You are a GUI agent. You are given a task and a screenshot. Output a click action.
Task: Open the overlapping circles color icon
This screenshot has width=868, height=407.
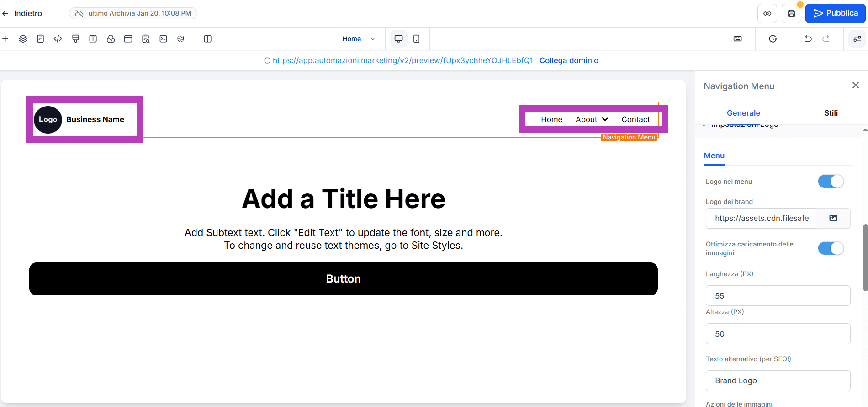pos(111,39)
